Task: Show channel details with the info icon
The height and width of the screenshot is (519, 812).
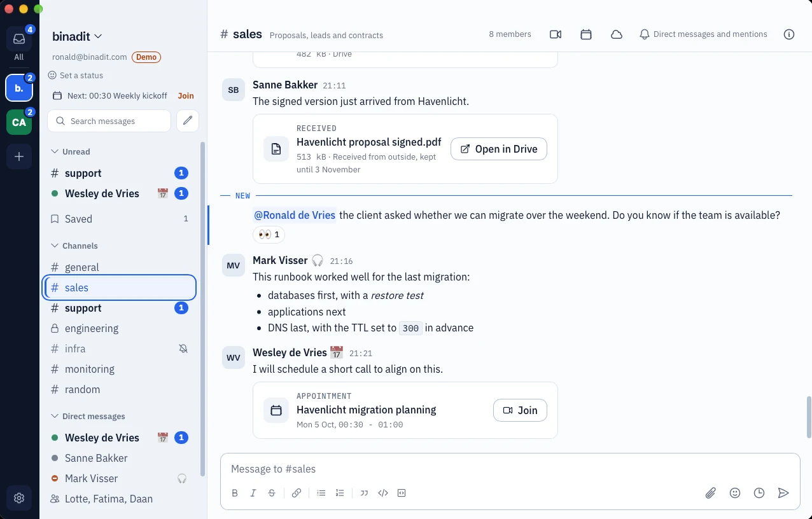Action: click(789, 34)
